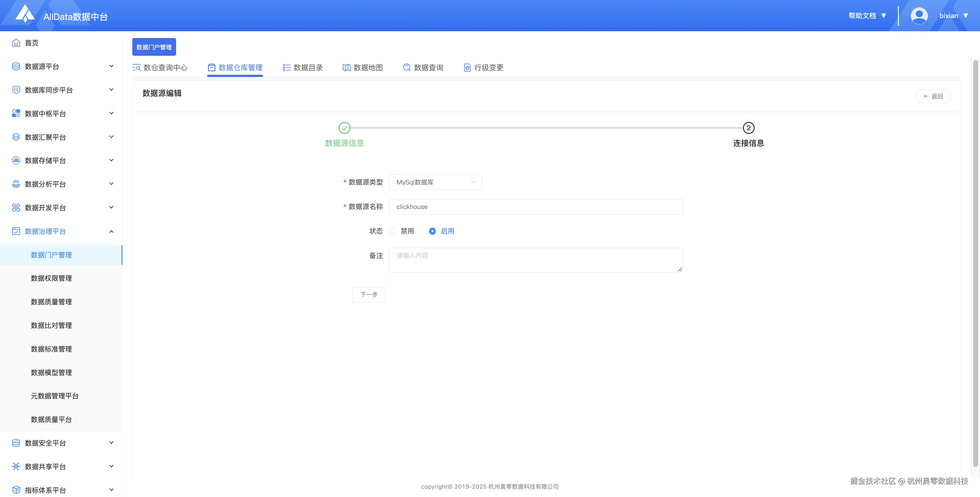
Task: Click the 返回 back button
Action: point(933,96)
